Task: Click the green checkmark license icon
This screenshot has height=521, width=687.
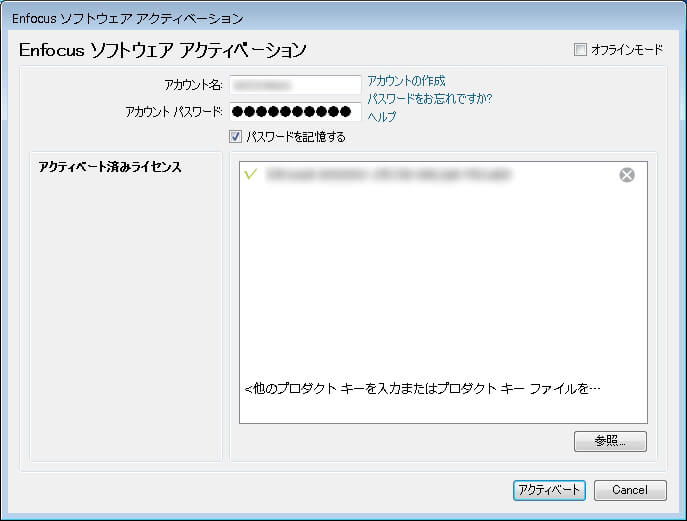Action: point(251,174)
